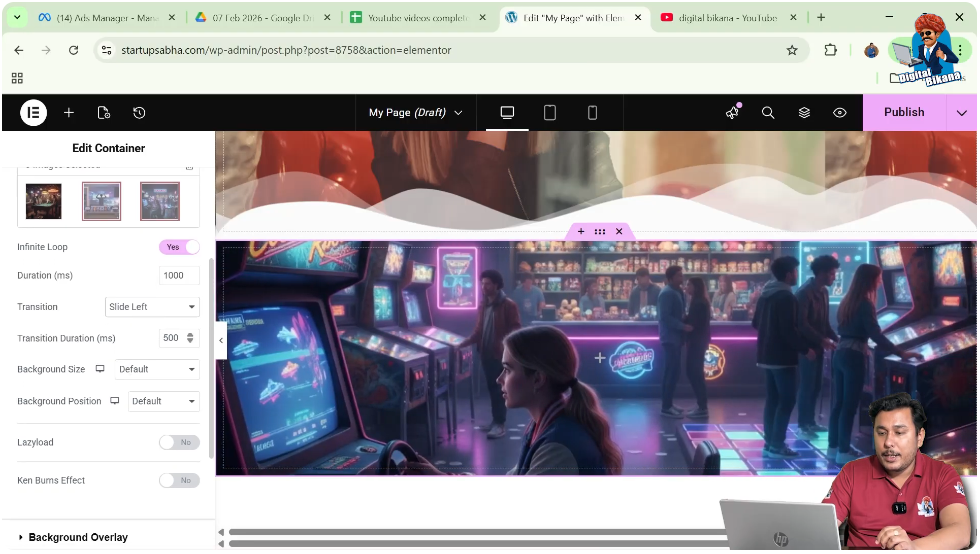The width and height of the screenshot is (980, 554).
Task: Open Site Settings document icon
Action: tap(104, 113)
